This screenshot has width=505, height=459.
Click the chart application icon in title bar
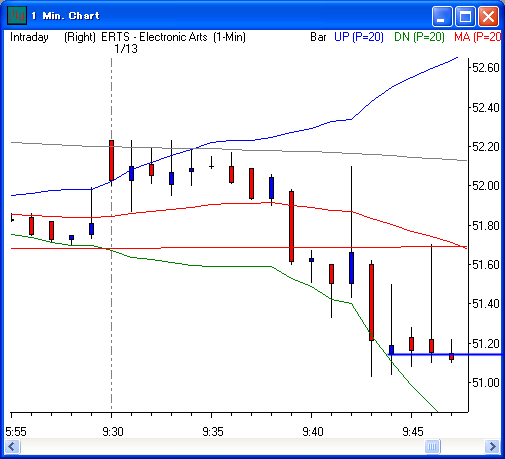17,16
